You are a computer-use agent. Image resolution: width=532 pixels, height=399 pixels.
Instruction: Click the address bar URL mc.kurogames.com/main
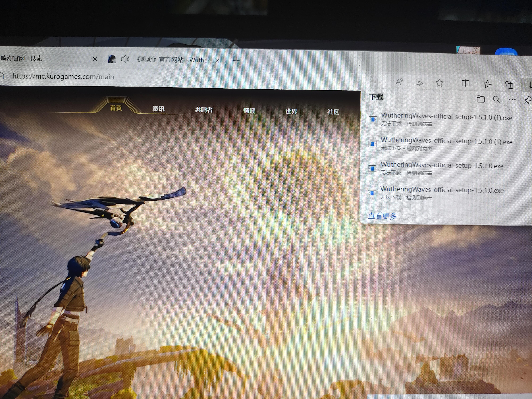(63, 76)
